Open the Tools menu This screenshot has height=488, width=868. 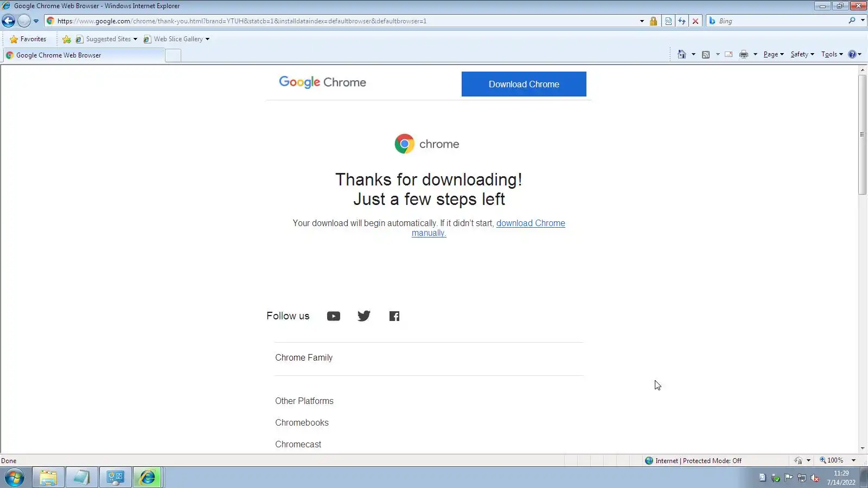(832, 54)
